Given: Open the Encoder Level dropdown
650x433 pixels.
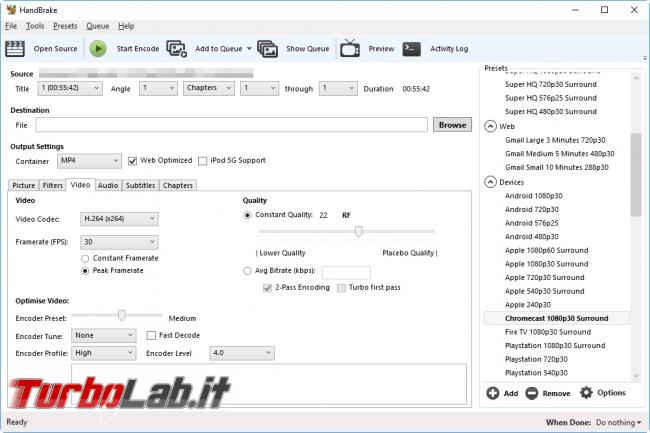Looking at the screenshot, I should [242, 353].
